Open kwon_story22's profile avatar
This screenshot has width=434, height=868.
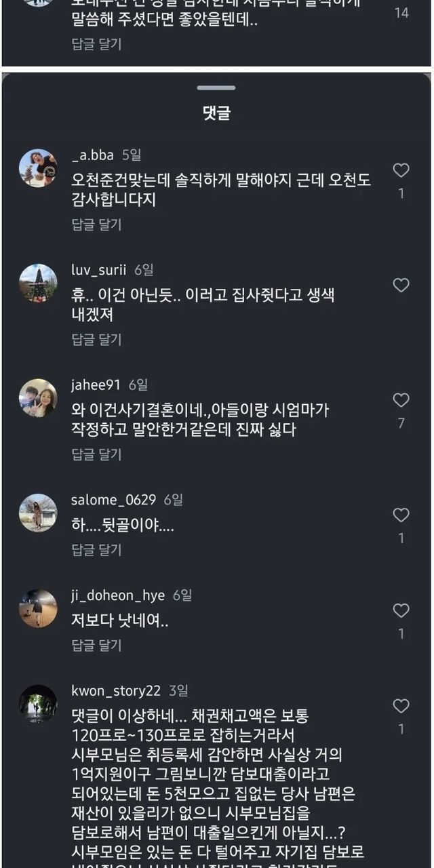(x=38, y=704)
